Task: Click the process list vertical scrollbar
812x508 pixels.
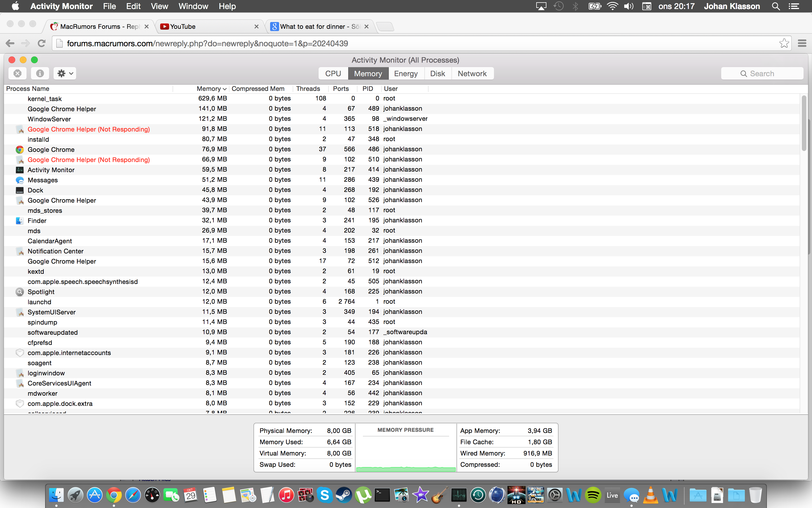Action: [x=804, y=123]
